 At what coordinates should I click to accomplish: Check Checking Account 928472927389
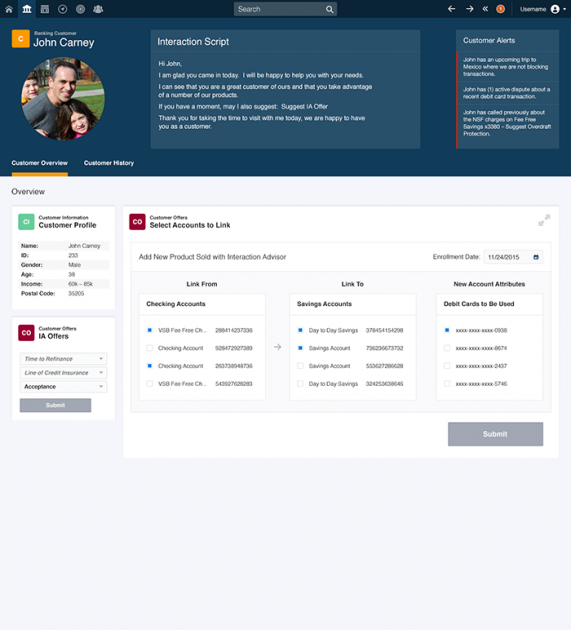[149, 348]
